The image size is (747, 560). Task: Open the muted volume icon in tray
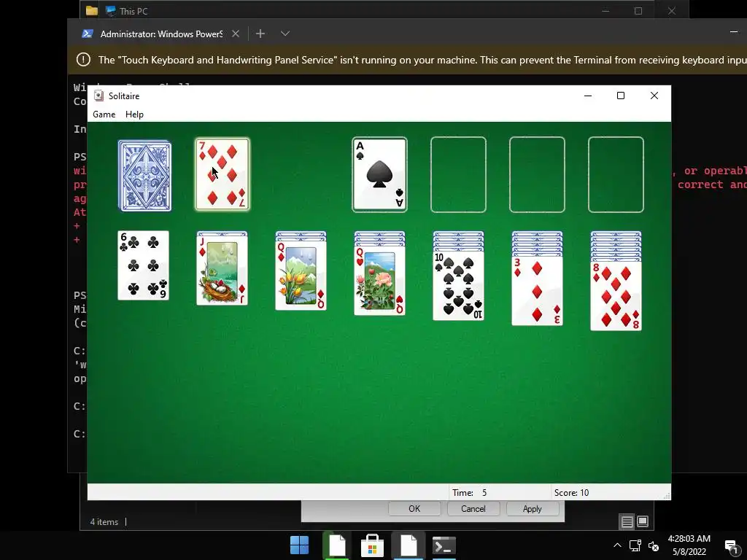654,545
